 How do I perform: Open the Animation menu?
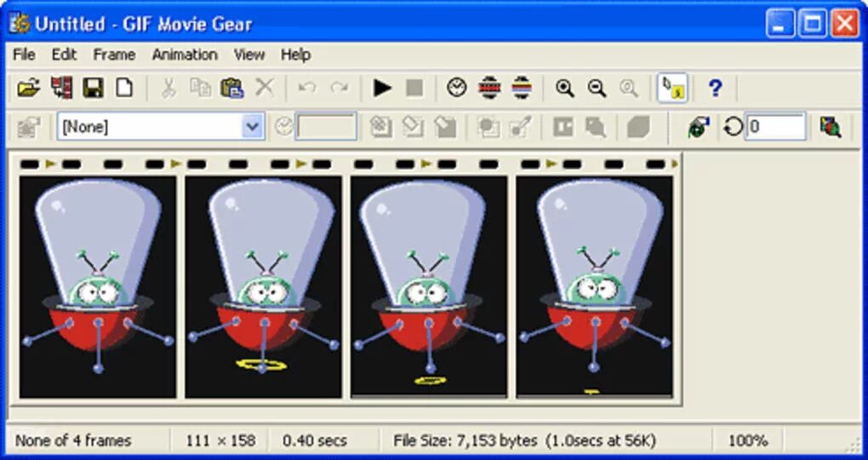click(185, 55)
